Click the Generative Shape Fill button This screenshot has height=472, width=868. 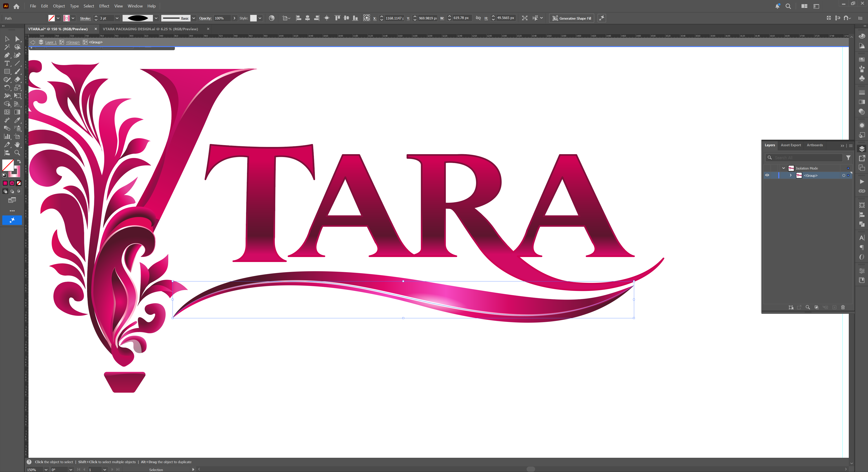[x=572, y=18]
